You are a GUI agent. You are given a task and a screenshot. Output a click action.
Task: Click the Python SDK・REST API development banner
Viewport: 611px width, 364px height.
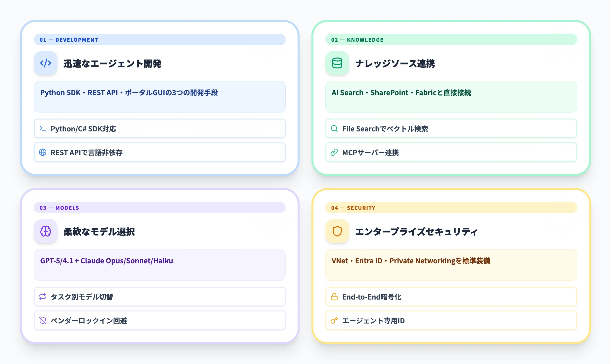click(x=160, y=97)
